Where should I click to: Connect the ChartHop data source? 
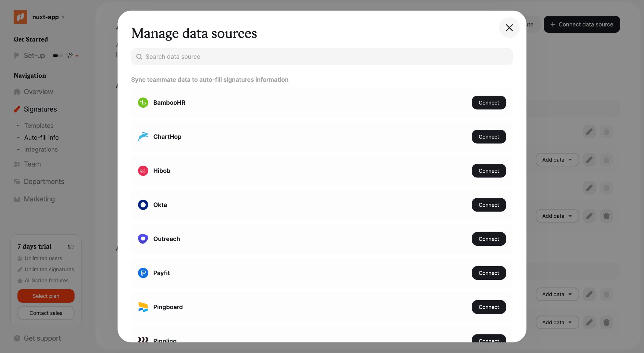pos(489,137)
